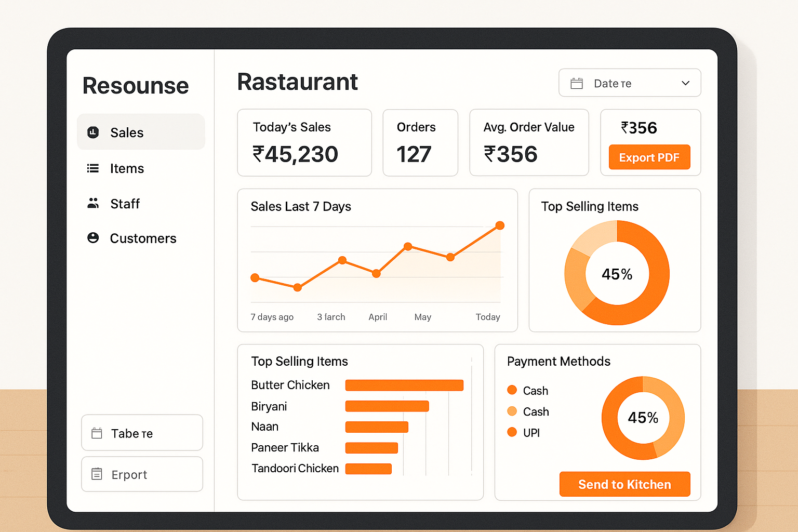798x532 pixels.
Task: Expand the date range chevron
Action: coord(685,83)
